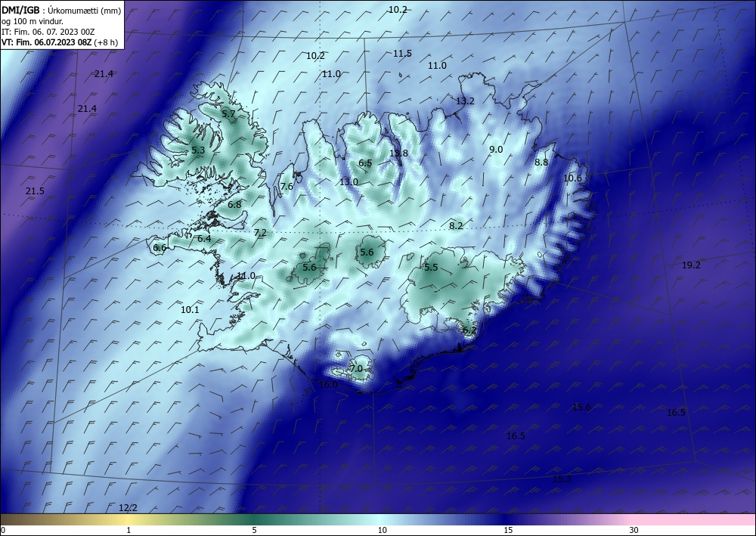The width and height of the screenshot is (756, 536).
Task: Select the 8.2 value label
Action: (x=456, y=225)
